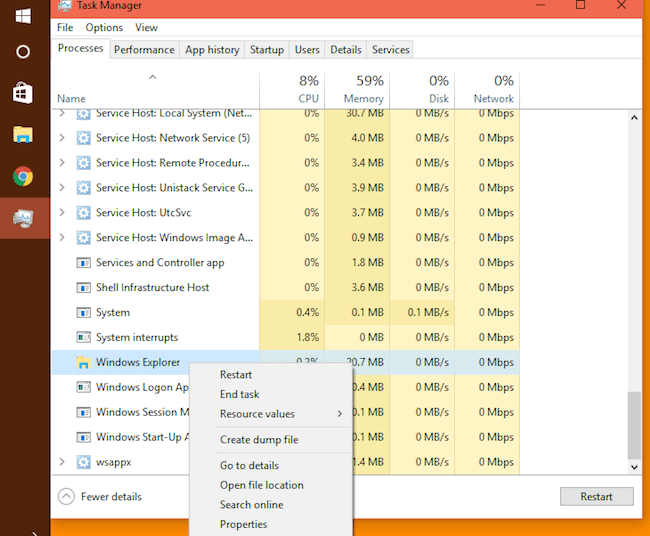The image size is (650, 536).
Task: Open the View menu
Action: coord(146,27)
